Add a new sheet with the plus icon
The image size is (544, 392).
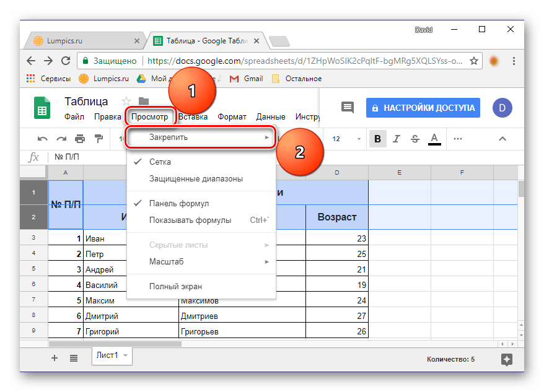pos(55,358)
